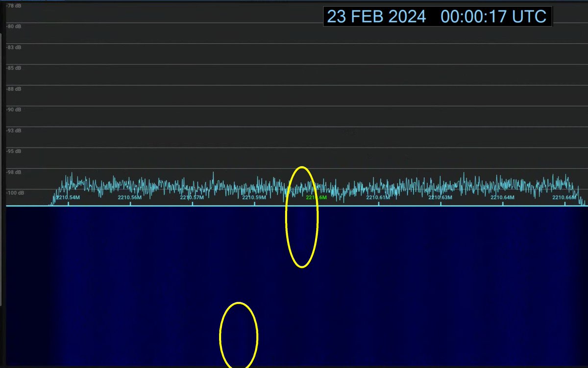Click the faint signal streak inside upper circle
The image size is (588, 368).
pos(302,230)
